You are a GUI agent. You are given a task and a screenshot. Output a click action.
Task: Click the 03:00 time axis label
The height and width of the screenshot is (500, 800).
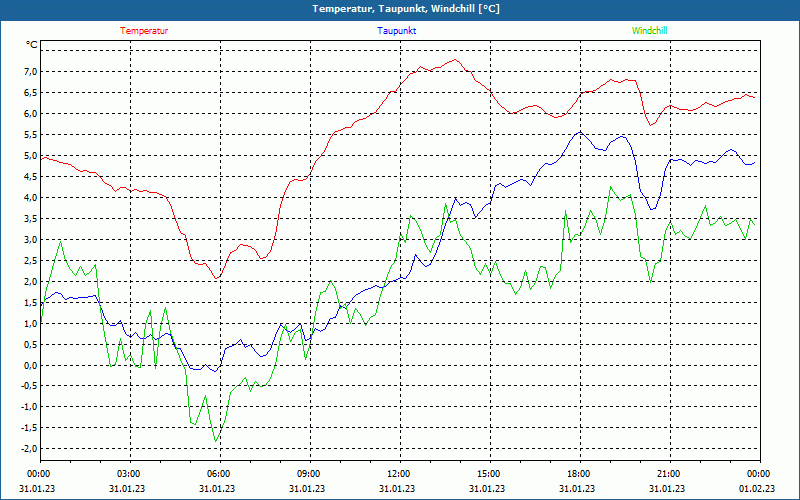click(130, 474)
